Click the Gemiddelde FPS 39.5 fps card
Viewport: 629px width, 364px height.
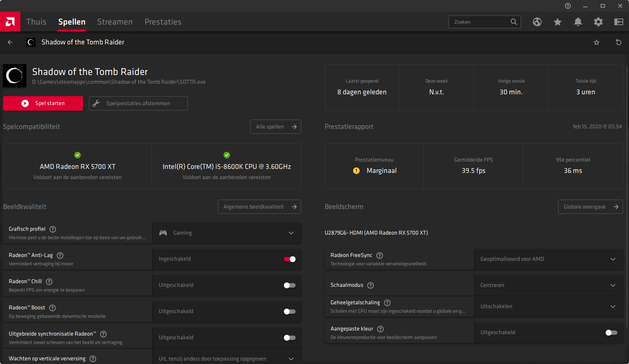[474, 166]
